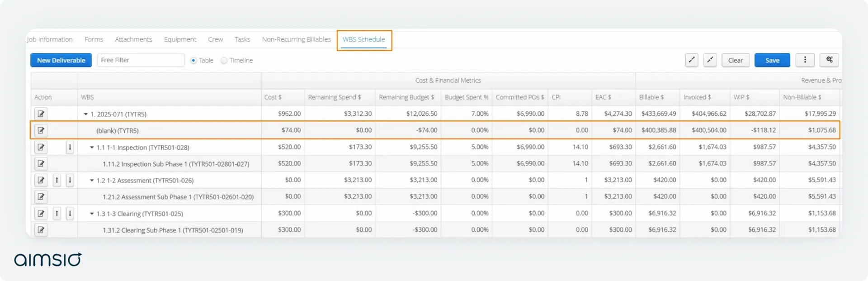
Task: Click the Clear button
Action: 736,60
